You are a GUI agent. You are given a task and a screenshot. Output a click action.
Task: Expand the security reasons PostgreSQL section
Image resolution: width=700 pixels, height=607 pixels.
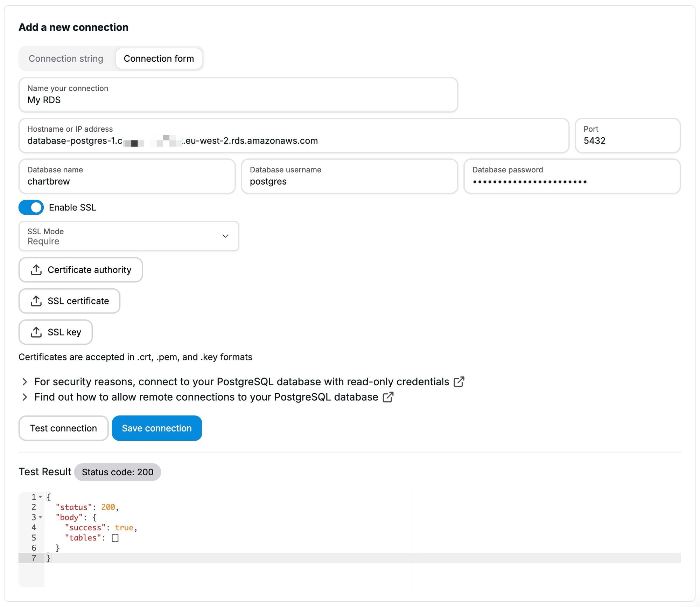(24, 381)
